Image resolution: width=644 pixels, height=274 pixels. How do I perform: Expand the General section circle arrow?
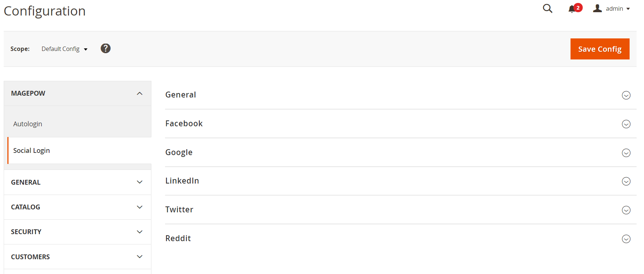pyautogui.click(x=626, y=95)
